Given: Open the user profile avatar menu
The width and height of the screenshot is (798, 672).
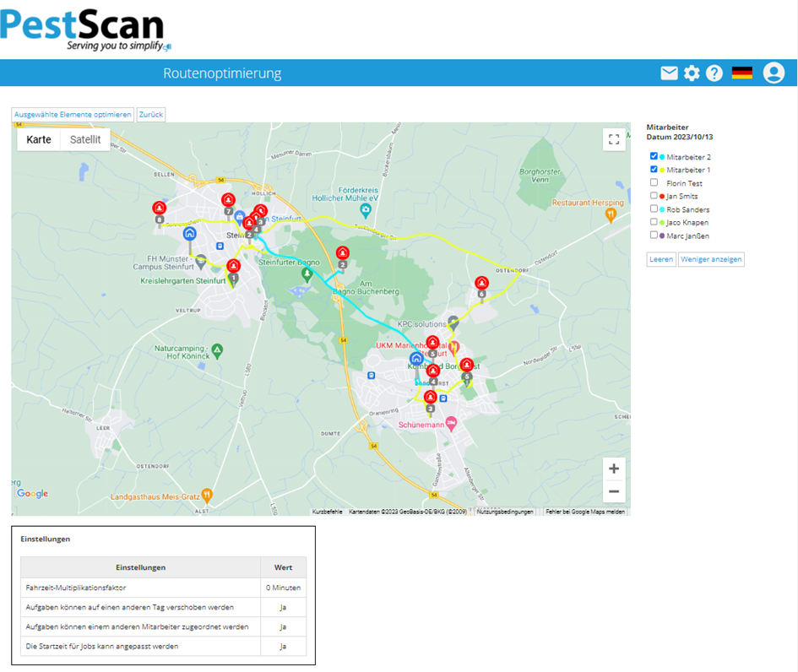Looking at the screenshot, I should [x=774, y=73].
